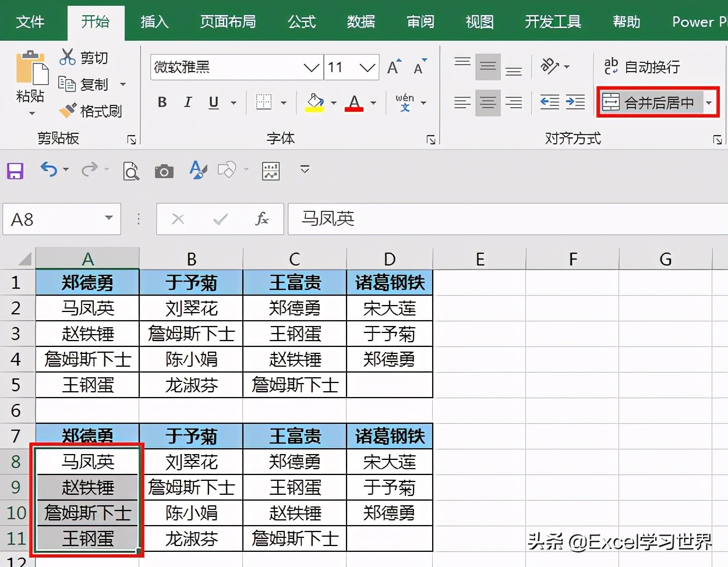This screenshot has height=567, width=728.
Task: Click the Camera tool icon
Action: pyautogui.click(x=164, y=171)
